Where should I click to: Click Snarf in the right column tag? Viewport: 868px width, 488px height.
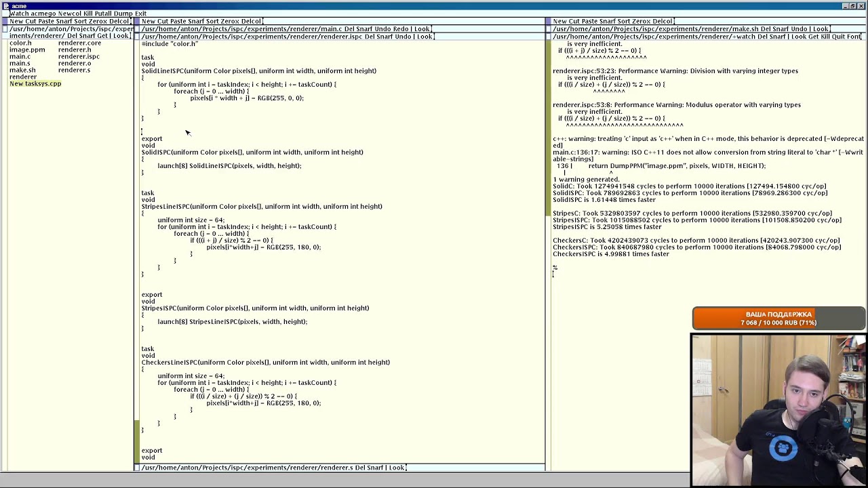click(x=608, y=22)
